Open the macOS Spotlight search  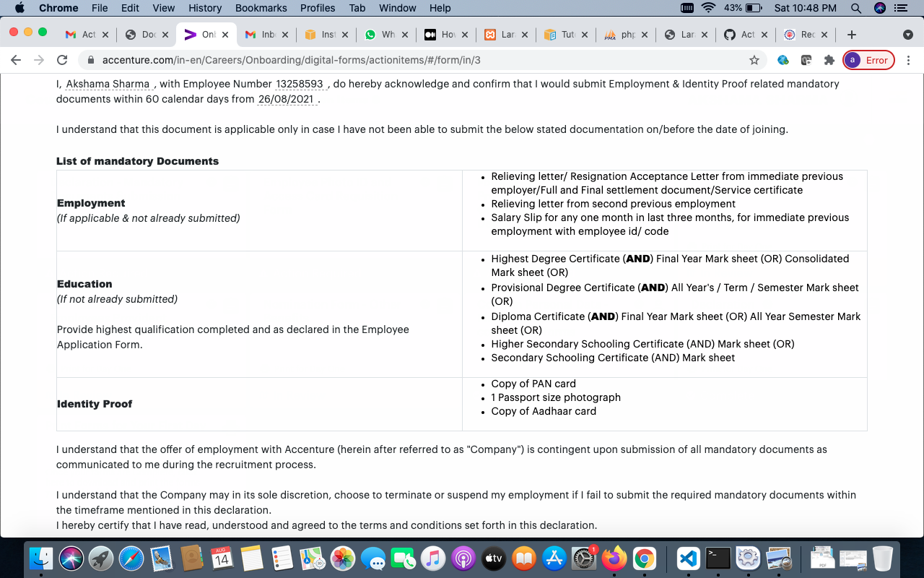(856, 8)
